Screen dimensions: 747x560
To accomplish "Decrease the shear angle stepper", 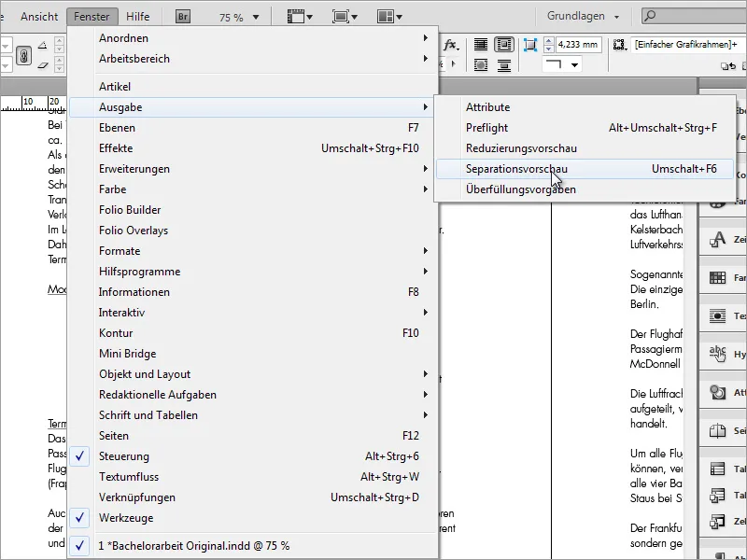I will (59, 69).
